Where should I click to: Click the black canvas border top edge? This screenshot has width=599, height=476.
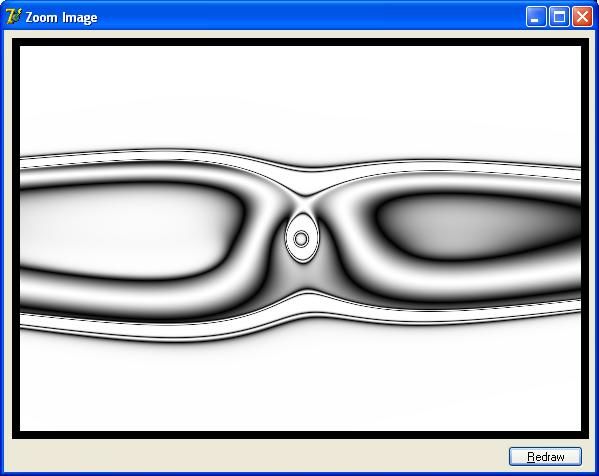click(300, 42)
